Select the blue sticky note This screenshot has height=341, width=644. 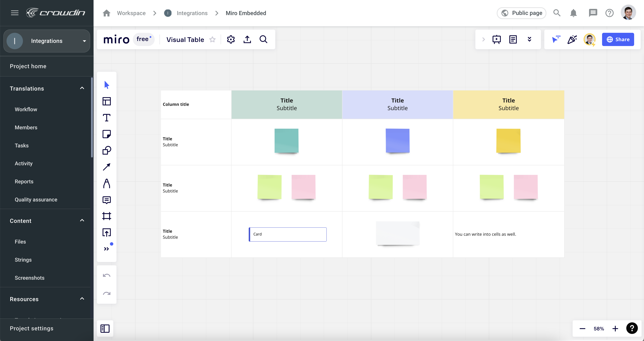coord(397,140)
